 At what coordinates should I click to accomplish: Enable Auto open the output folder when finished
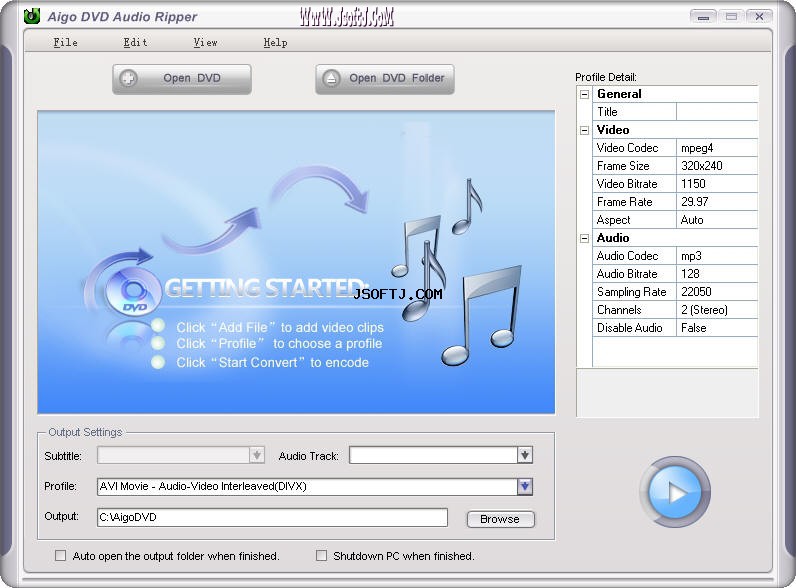[x=60, y=556]
